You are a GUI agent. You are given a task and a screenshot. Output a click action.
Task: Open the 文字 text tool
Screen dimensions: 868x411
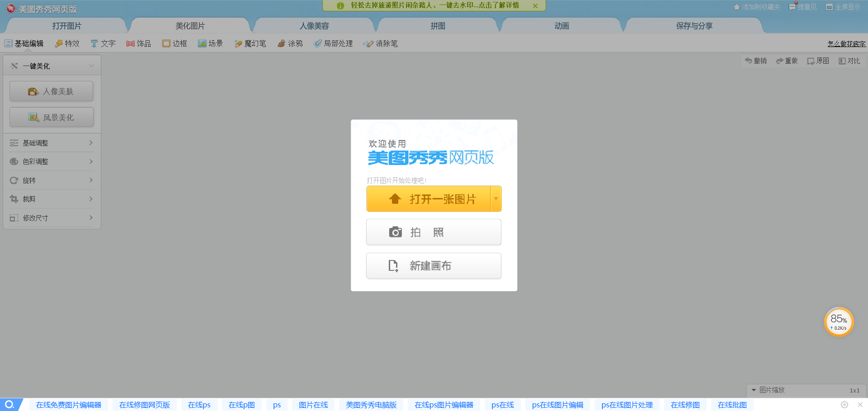tap(103, 43)
